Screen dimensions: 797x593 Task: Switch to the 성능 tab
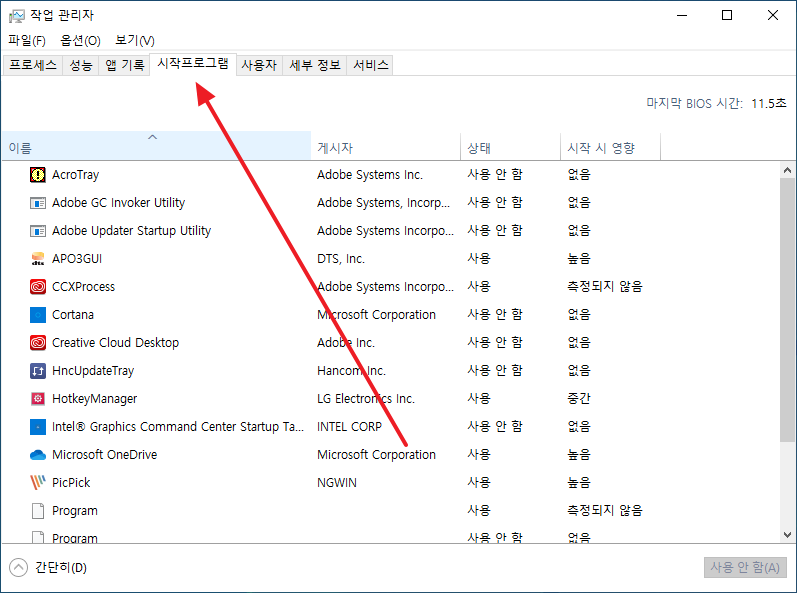tap(81, 65)
